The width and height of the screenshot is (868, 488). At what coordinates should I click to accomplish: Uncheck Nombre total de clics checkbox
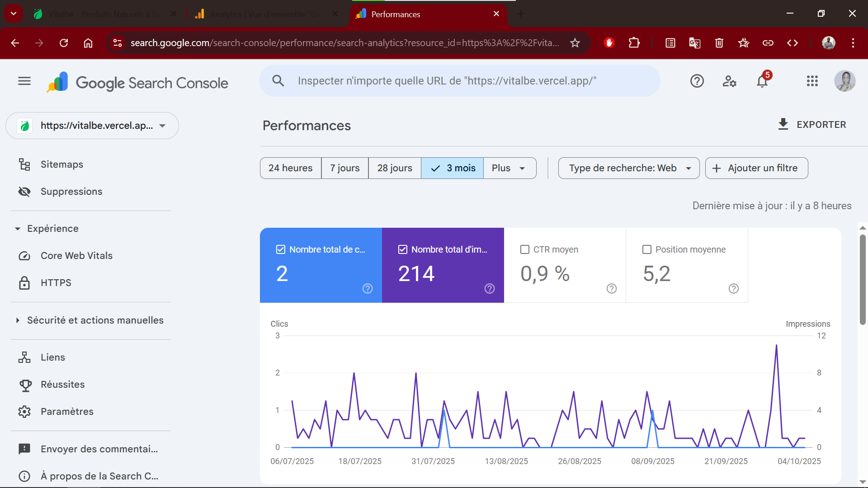(x=281, y=249)
